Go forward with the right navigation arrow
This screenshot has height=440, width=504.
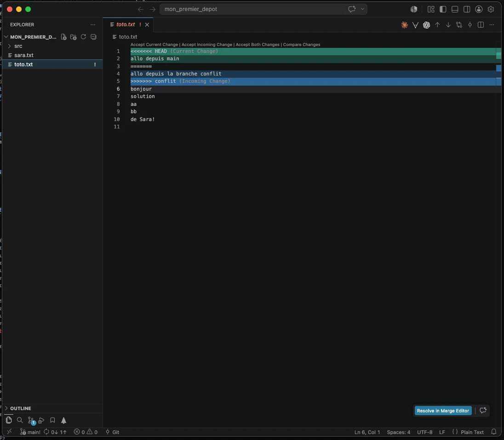(x=153, y=9)
